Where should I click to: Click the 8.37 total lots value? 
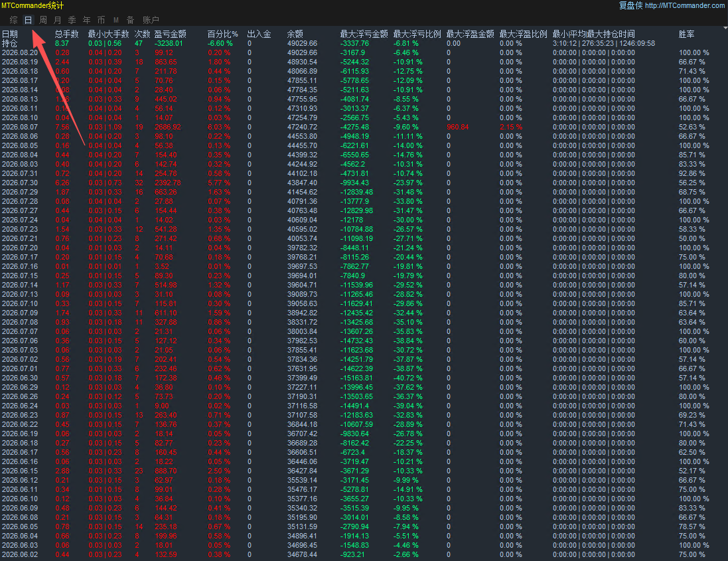(x=62, y=43)
